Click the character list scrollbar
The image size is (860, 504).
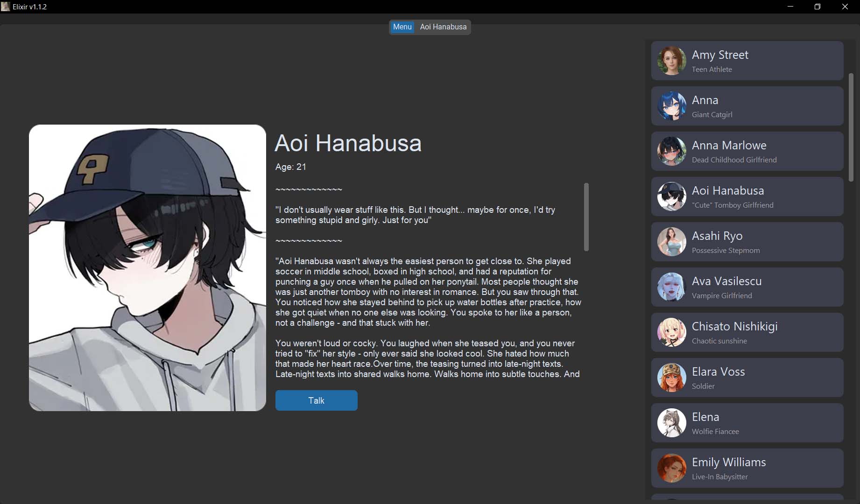(851, 127)
